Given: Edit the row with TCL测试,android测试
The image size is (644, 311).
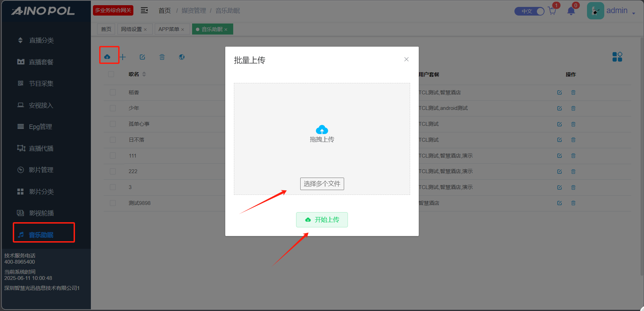Looking at the screenshot, I should click(559, 108).
